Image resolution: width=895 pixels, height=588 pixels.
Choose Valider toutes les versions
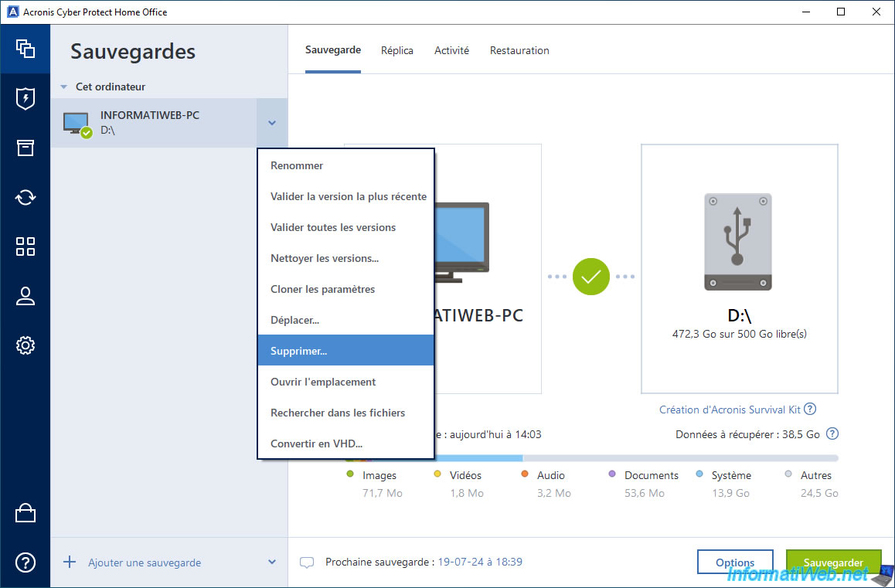346,227
